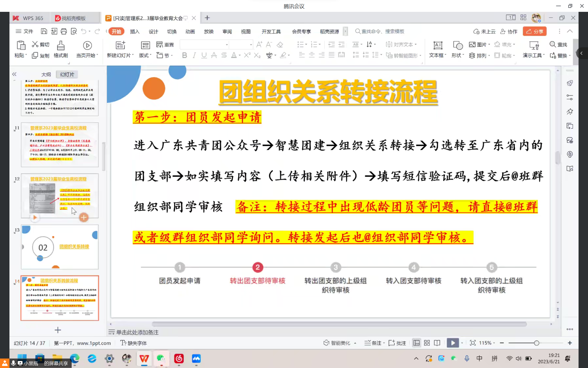Screen dimensions: 588x368
Task: Open the File (文件) menu
Action: coord(24,31)
